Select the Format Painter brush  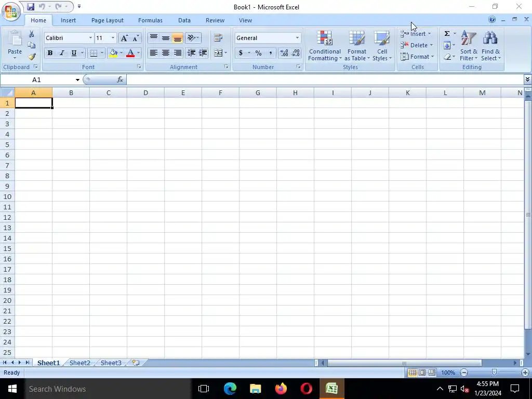32,57
